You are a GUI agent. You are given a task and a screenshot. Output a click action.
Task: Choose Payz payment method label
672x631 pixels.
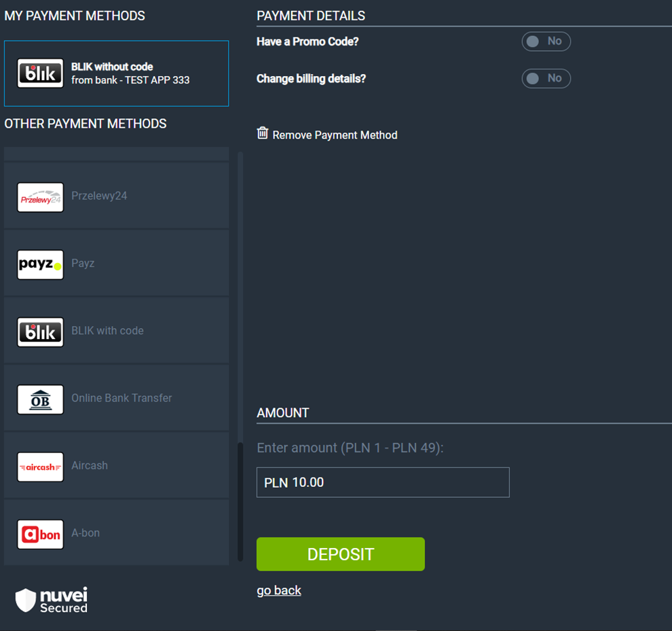[x=83, y=263]
